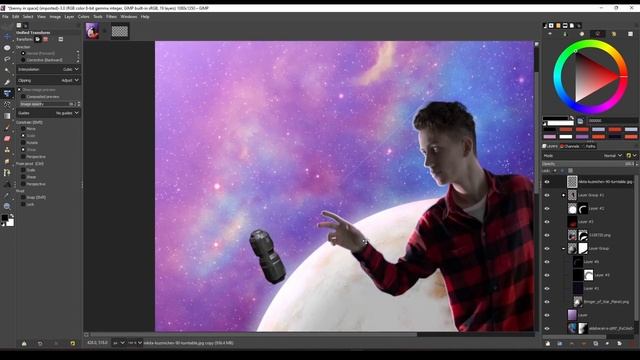Image resolution: width=640 pixels, height=360 pixels.
Task: Toggle visibility of Layer #3 red
Action: [547, 222]
